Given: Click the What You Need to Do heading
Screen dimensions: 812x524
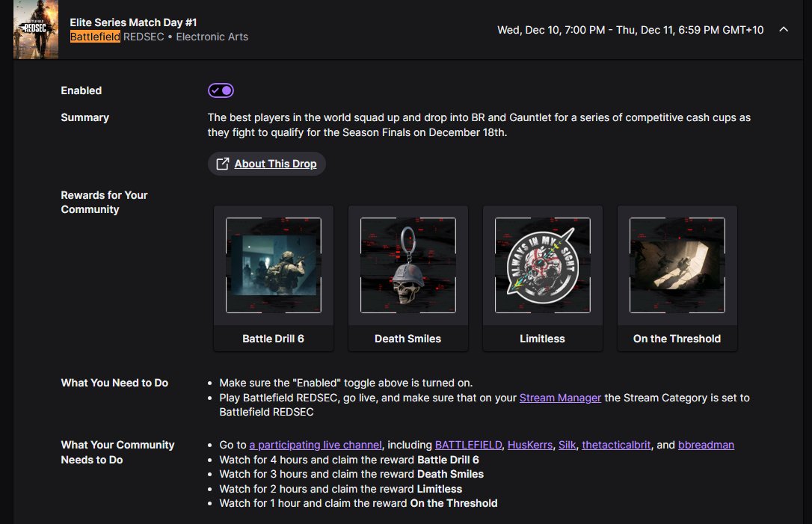Looking at the screenshot, I should (114, 383).
